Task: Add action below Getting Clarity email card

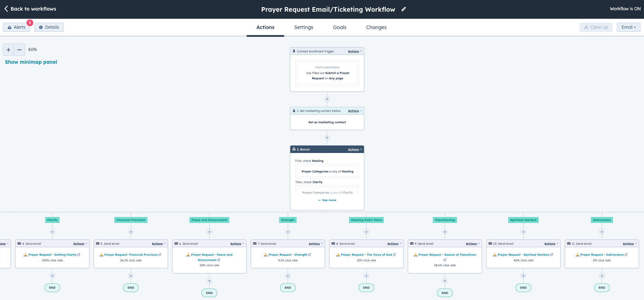Action: pyautogui.click(x=52, y=276)
